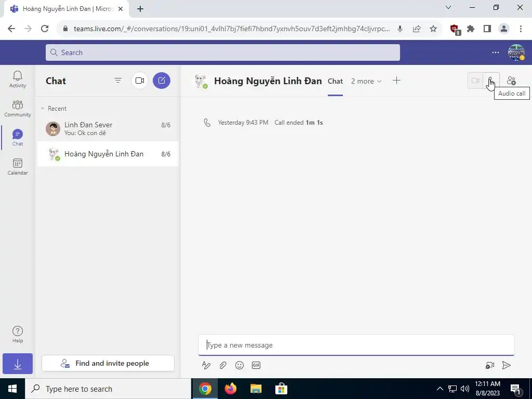Collapse the Recent chats section
Image resolution: width=532 pixels, height=399 pixels.
pos(43,109)
